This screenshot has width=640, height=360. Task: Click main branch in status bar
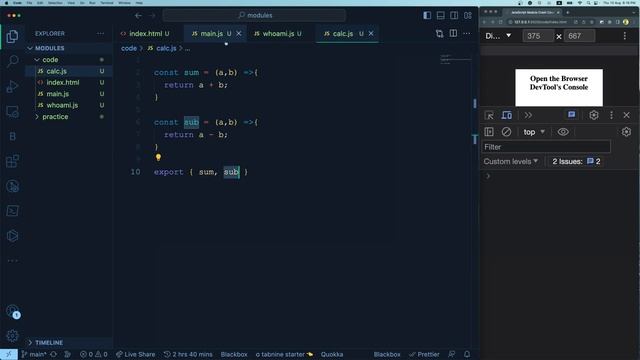34,354
